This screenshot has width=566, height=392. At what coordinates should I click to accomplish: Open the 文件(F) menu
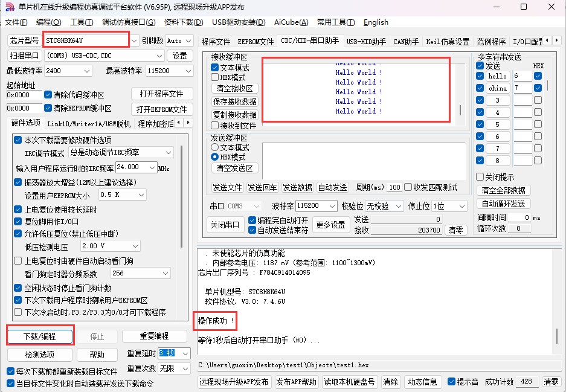click(16, 22)
